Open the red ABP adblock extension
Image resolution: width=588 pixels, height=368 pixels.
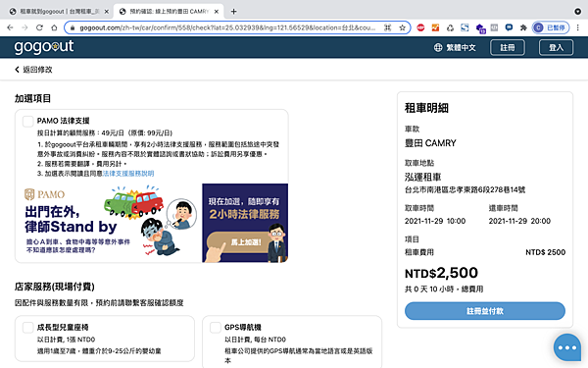click(420, 27)
